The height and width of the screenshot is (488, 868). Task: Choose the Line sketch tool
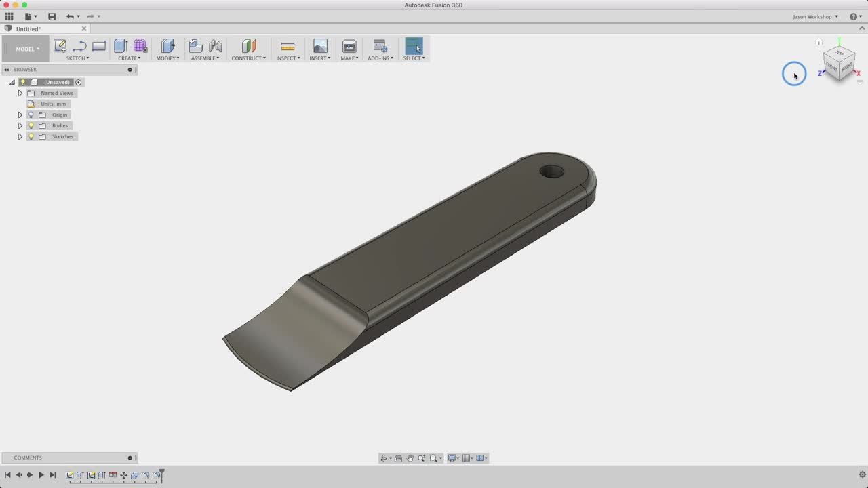pos(79,46)
